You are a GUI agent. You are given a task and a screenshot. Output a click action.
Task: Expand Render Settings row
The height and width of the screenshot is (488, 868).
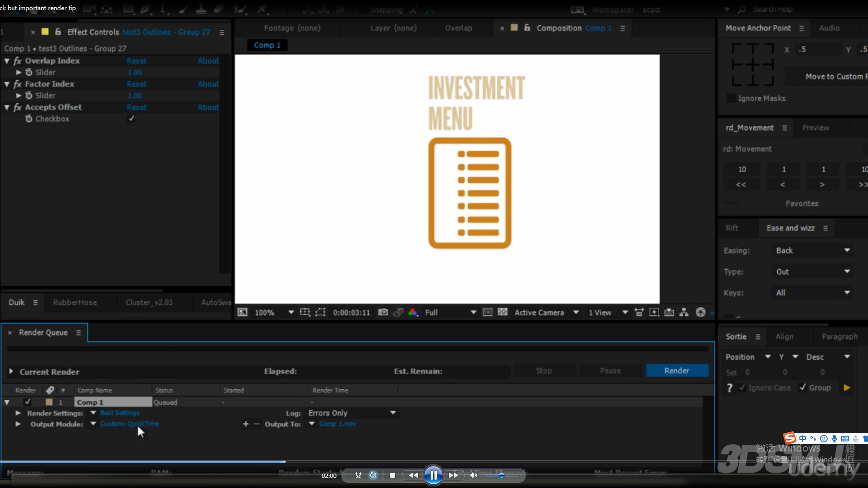click(18, 413)
